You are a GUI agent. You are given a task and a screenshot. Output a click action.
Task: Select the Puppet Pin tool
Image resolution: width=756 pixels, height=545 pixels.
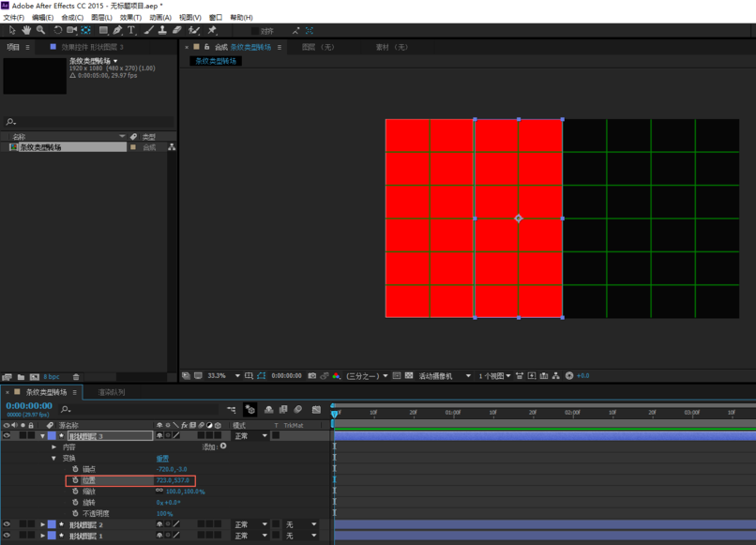[212, 30]
